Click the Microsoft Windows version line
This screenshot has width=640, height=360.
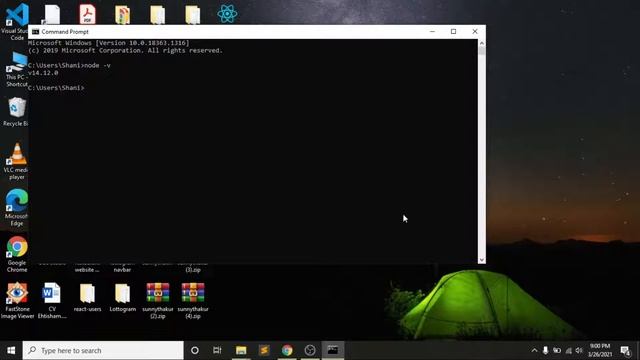coord(109,43)
